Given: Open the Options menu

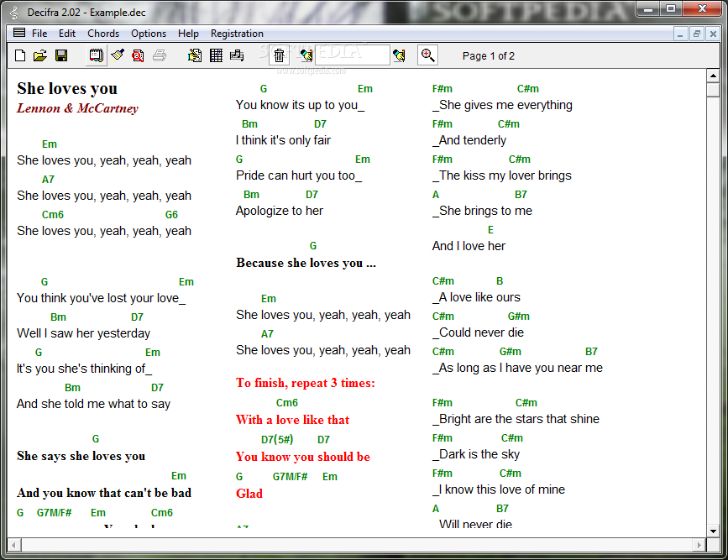Looking at the screenshot, I should point(149,34).
